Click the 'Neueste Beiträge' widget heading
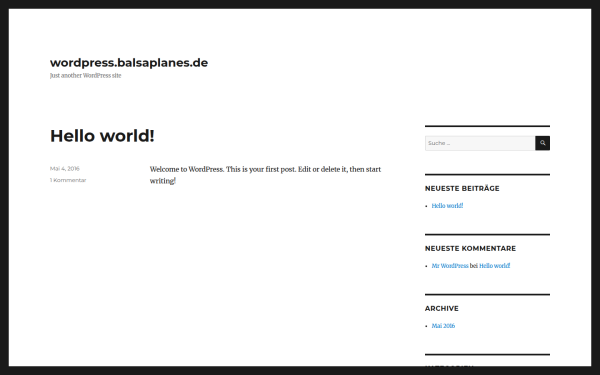The height and width of the screenshot is (375, 600). pos(462,188)
